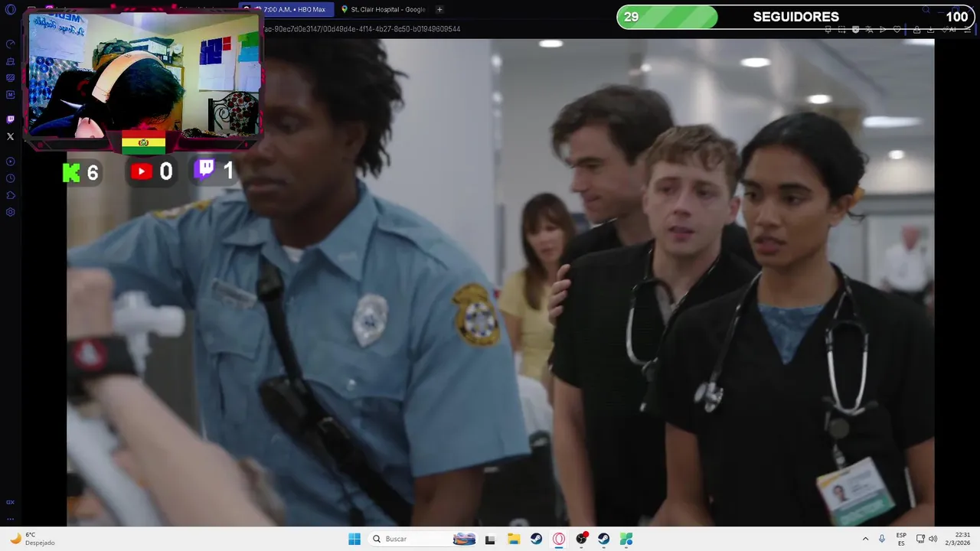The image size is (980, 551).
Task: Open the M Mods icon in sidebar
Action: coord(10,95)
